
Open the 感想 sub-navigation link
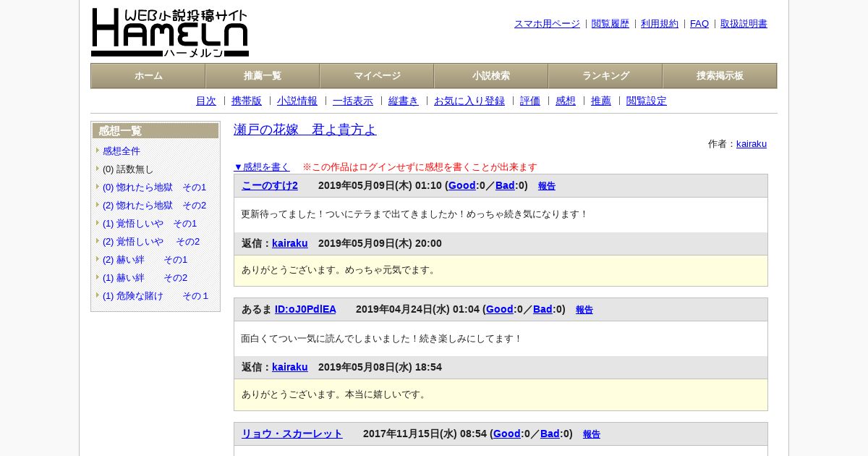[x=566, y=101]
